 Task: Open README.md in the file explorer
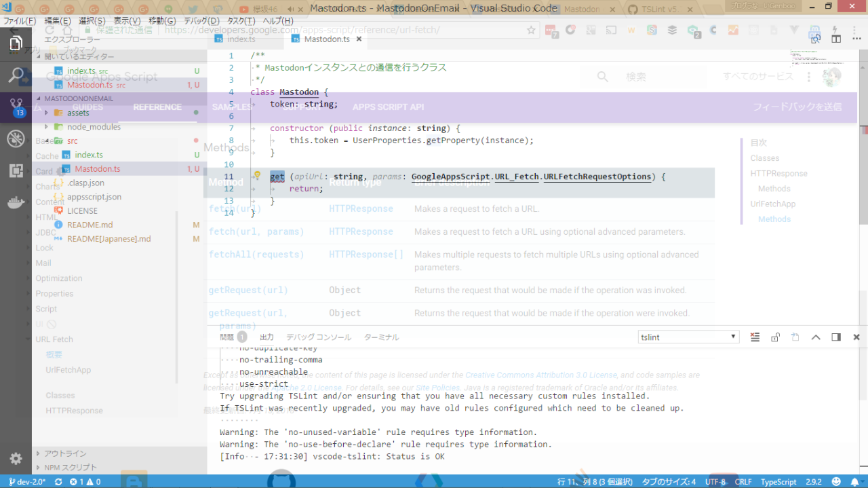(x=90, y=225)
